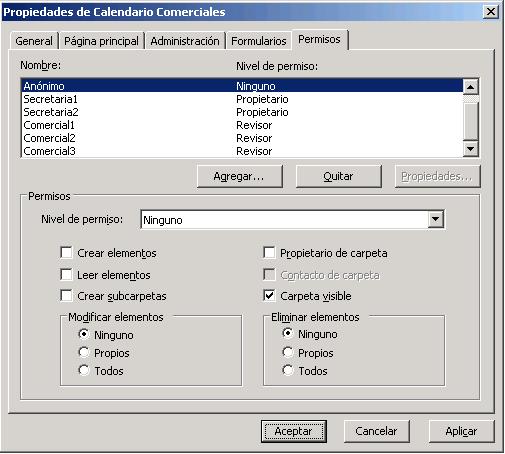Go to the Administración tab
The width and height of the screenshot is (505, 454).
pyautogui.click(x=185, y=41)
